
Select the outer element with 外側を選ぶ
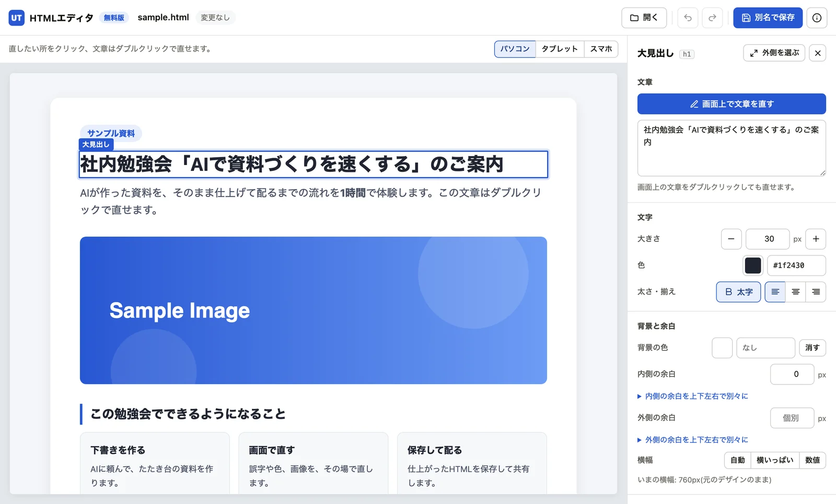pyautogui.click(x=774, y=53)
